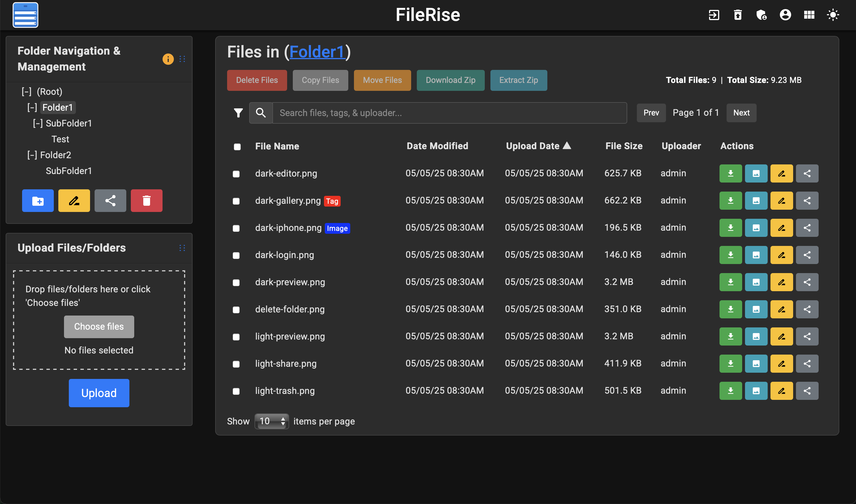Select the dark-iphone.png checkbox

[x=236, y=228]
